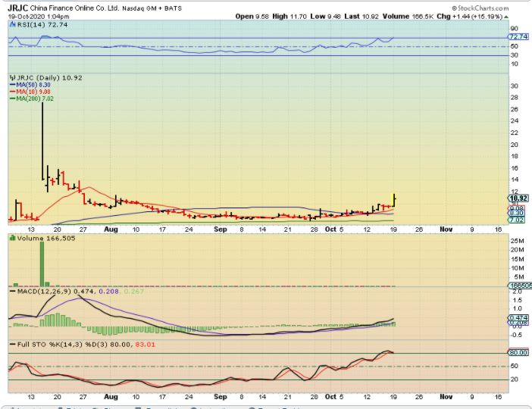Viewport: 532px width, 409px height.
Task: Click the 28 tick on the price axis
Action: 514,98
